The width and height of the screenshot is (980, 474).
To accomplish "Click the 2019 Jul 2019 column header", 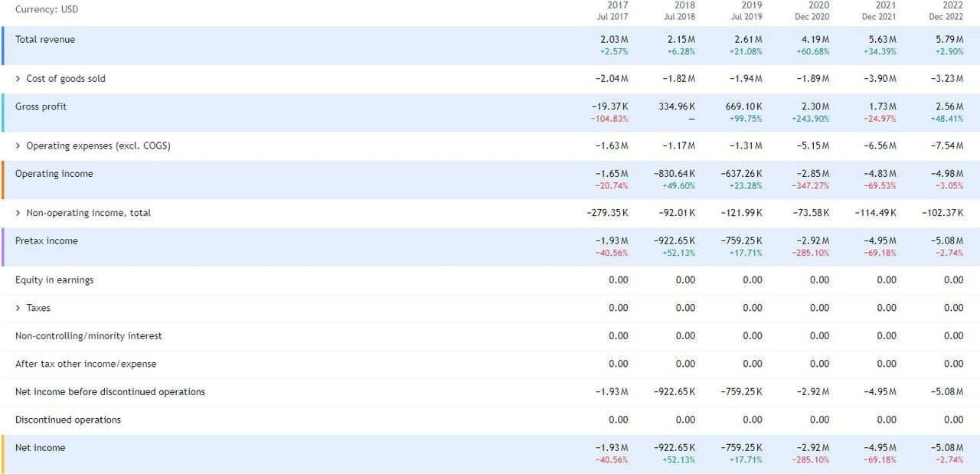I will click(746, 11).
